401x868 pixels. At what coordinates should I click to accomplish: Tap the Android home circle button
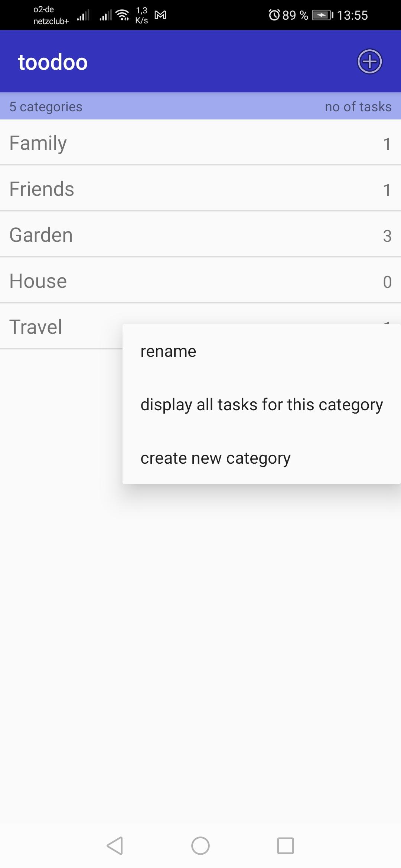[x=200, y=846]
